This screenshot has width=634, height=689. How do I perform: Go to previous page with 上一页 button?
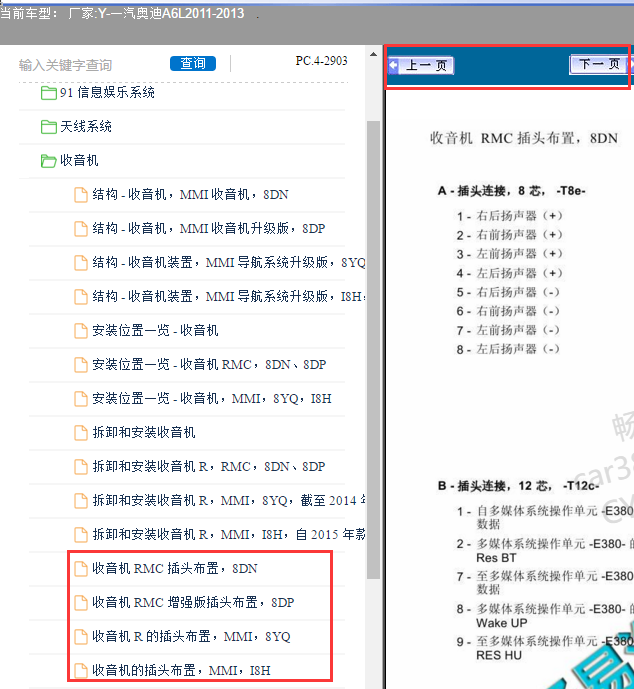click(x=426, y=65)
